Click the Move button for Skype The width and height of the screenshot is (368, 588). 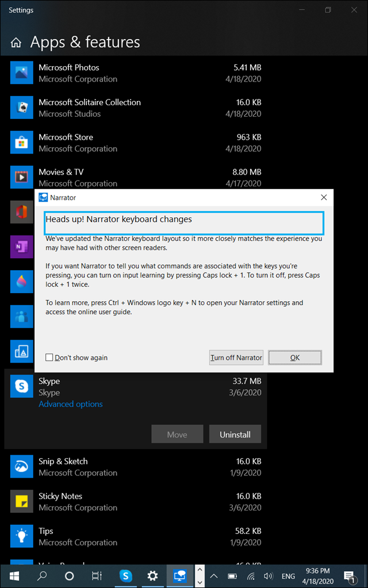(177, 435)
